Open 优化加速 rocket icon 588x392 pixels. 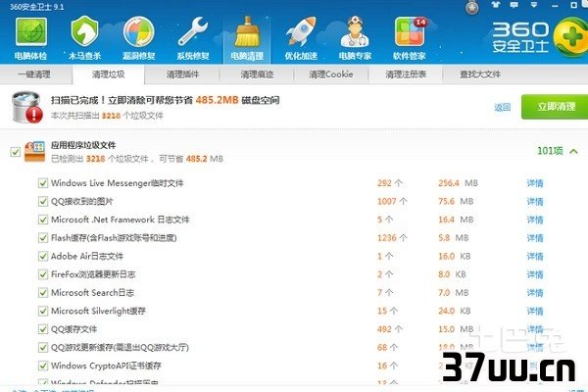301,38
